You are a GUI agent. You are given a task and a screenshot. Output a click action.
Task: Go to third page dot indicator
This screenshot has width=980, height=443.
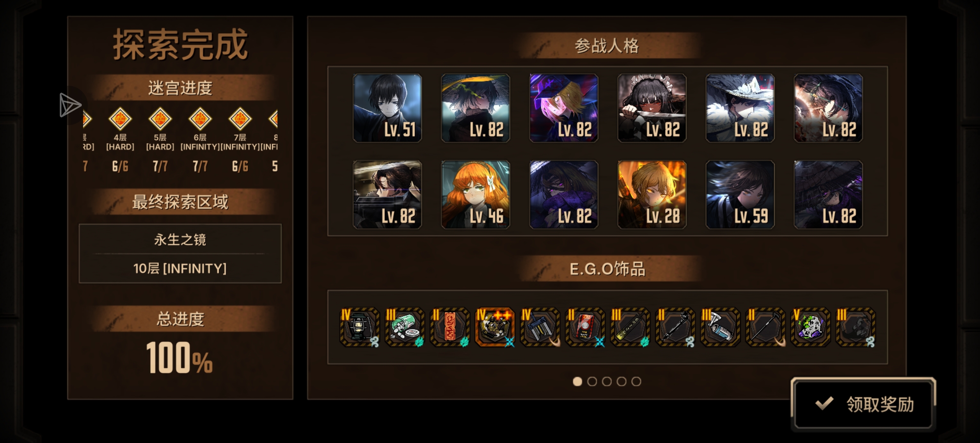607,381
